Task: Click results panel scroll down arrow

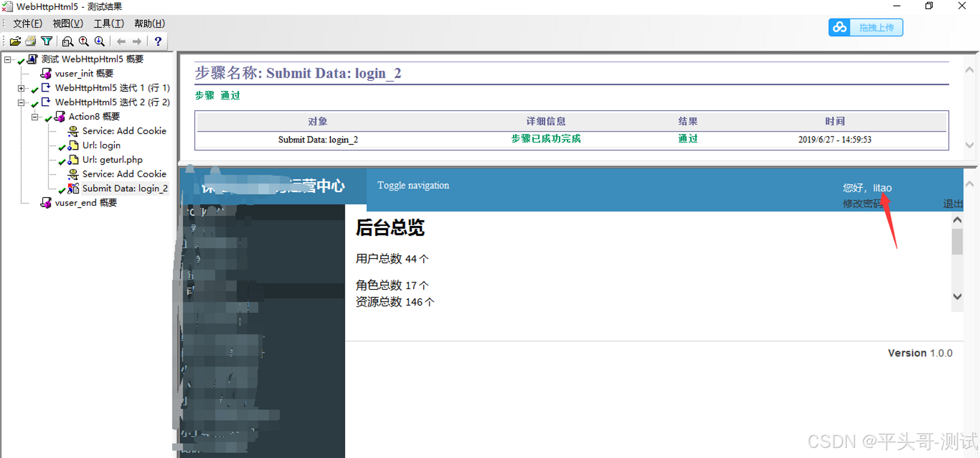Action: [969, 145]
